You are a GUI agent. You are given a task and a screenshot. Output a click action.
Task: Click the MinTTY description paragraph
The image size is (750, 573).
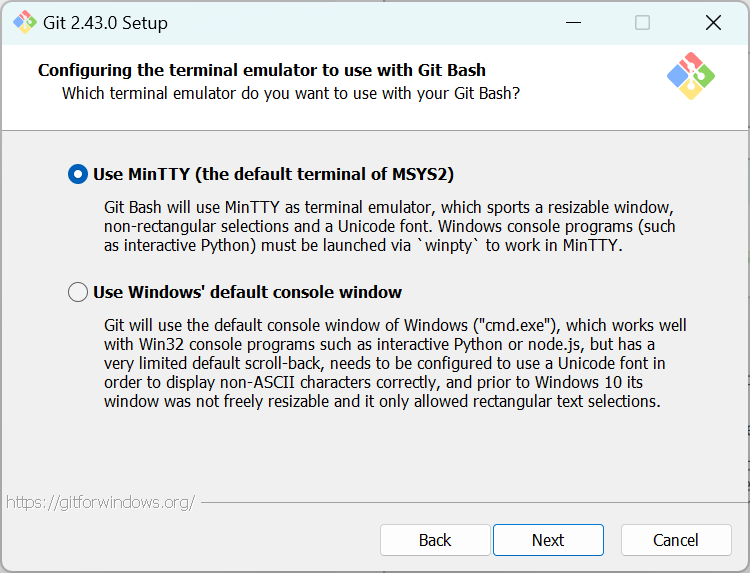[390, 226]
